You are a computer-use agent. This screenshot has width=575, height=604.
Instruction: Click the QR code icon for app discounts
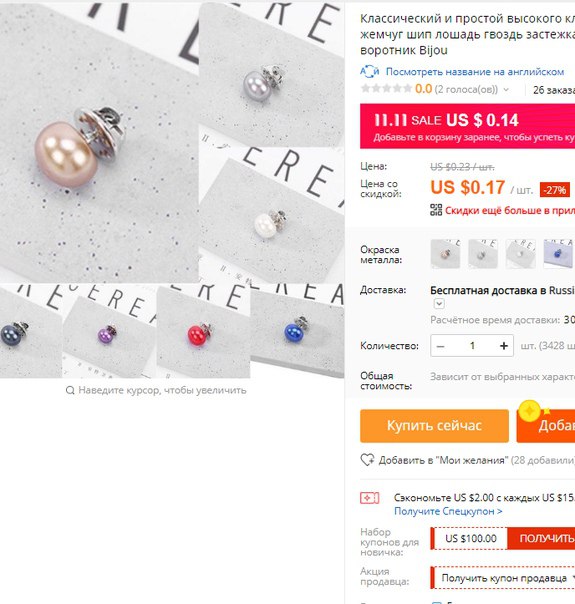436,210
